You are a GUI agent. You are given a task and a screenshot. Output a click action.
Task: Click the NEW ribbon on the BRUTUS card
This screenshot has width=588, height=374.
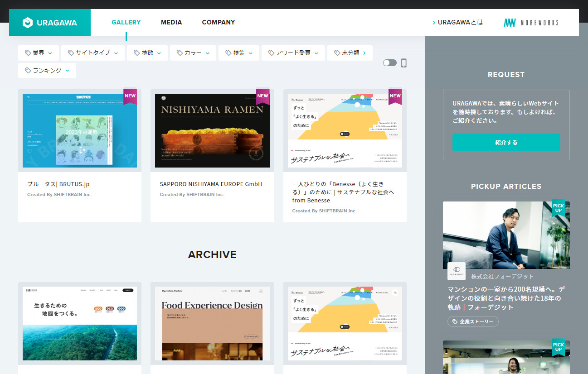(x=130, y=96)
